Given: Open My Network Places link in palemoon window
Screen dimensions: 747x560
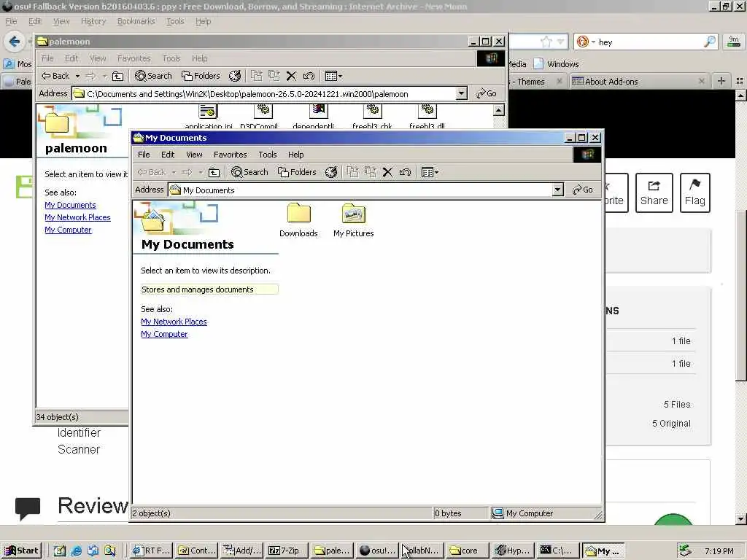Looking at the screenshot, I should (x=77, y=217).
